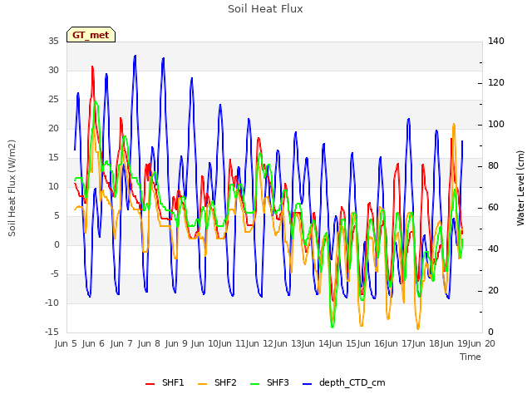Viewport: 532px width, 399px height.
Task: Click the green SHF3 legend swatch
Action: 255,384
